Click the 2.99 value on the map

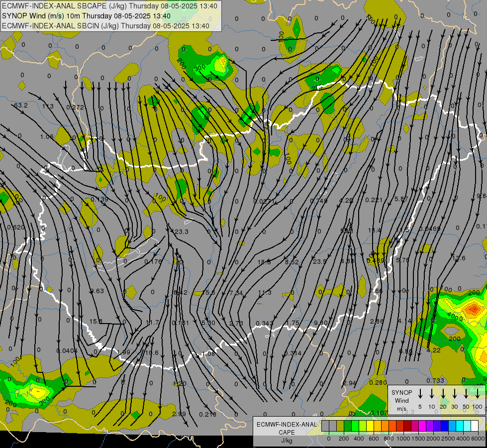click(x=179, y=414)
